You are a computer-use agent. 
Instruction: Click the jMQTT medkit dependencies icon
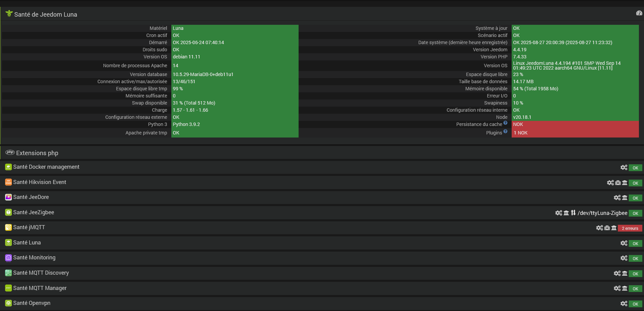607,228
